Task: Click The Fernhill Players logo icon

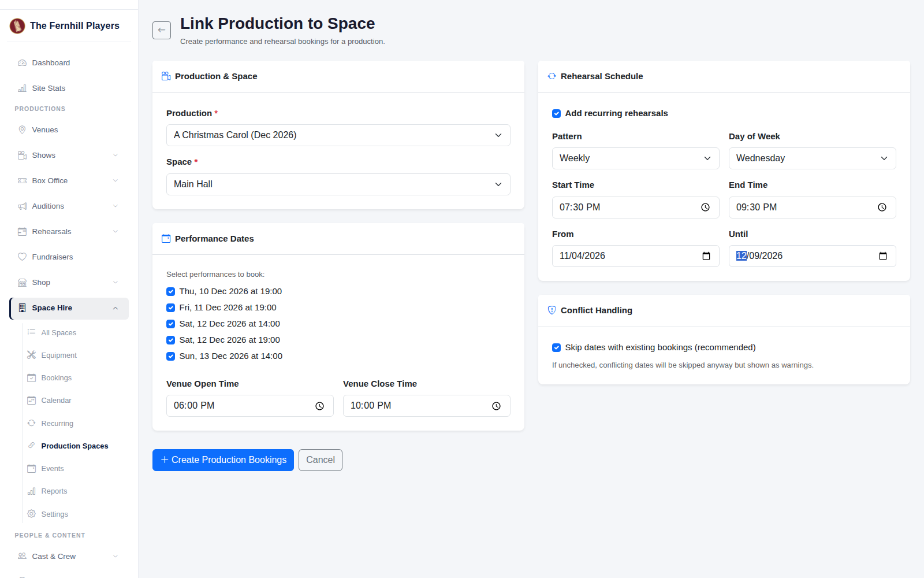Action: pyautogui.click(x=17, y=25)
